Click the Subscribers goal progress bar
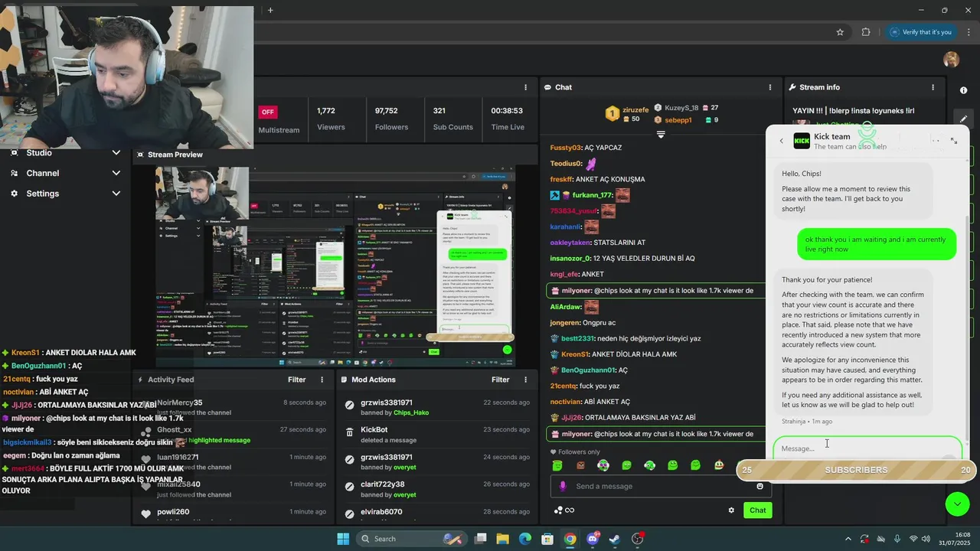The height and width of the screenshot is (551, 980). (856, 470)
